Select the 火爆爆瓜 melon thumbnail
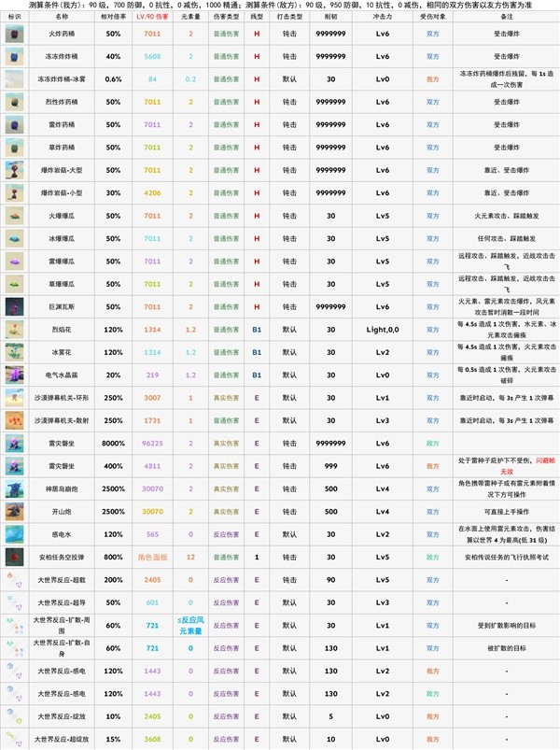 pos(14,216)
